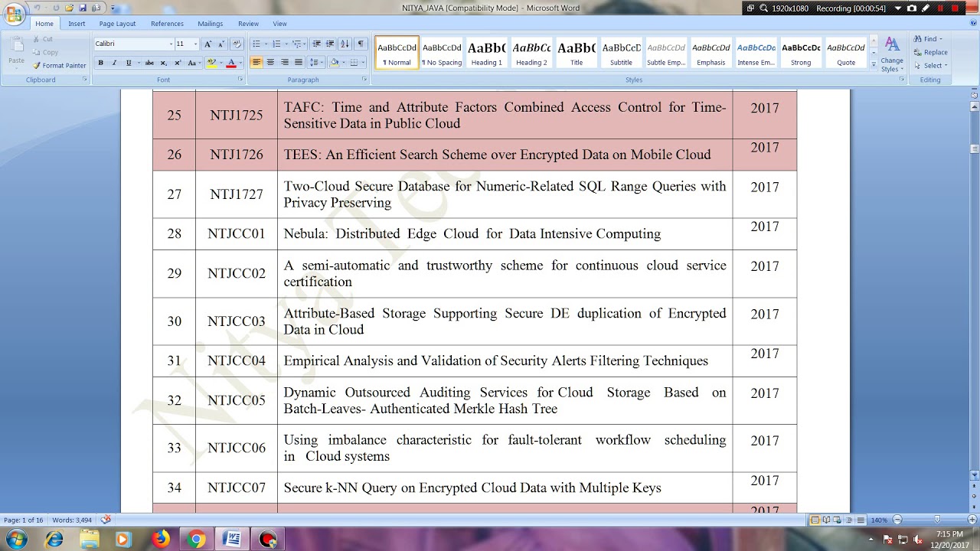Viewport: 980px width, 551px height.
Task: Switch to the Insert tab
Action: pos(77,24)
